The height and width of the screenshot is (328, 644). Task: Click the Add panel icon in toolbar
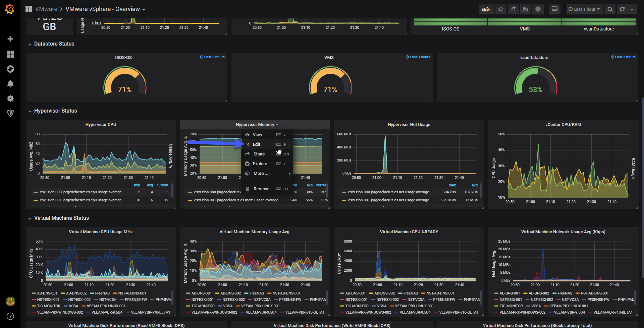tap(486, 9)
